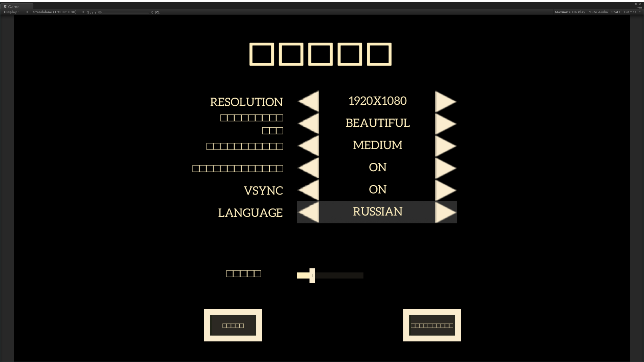Click left arrow next to MEDIUM value
Image resolution: width=644 pixels, height=362 pixels.
pos(309,146)
